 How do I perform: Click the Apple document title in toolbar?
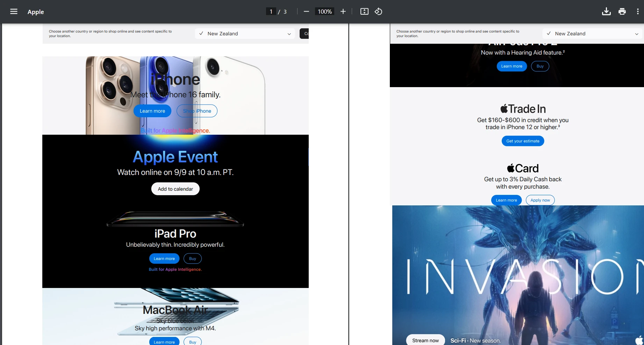[36, 12]
